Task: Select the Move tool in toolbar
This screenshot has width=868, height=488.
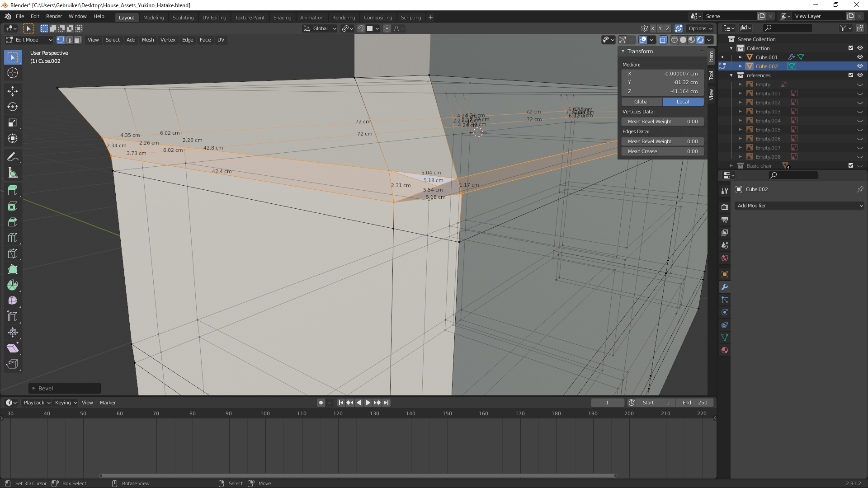Action: tap(13, 91)
